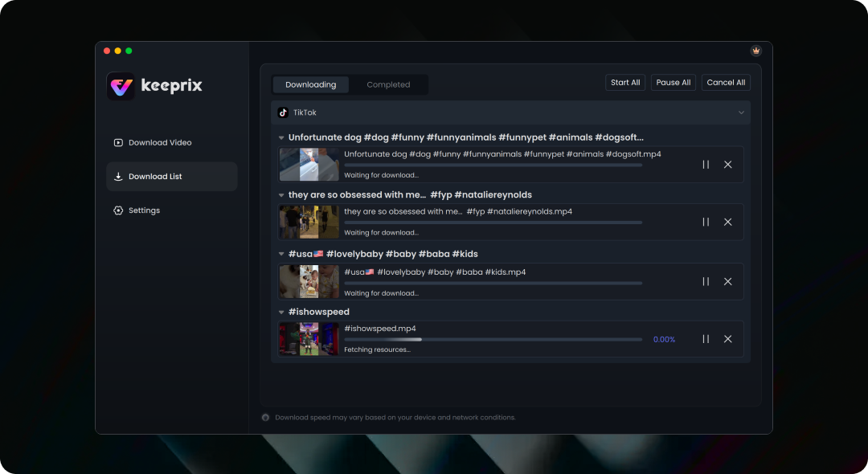Pause the 'they are so obsessed' download
The height and width of the screenshot is (474, 868).
[x=706, y=222]
